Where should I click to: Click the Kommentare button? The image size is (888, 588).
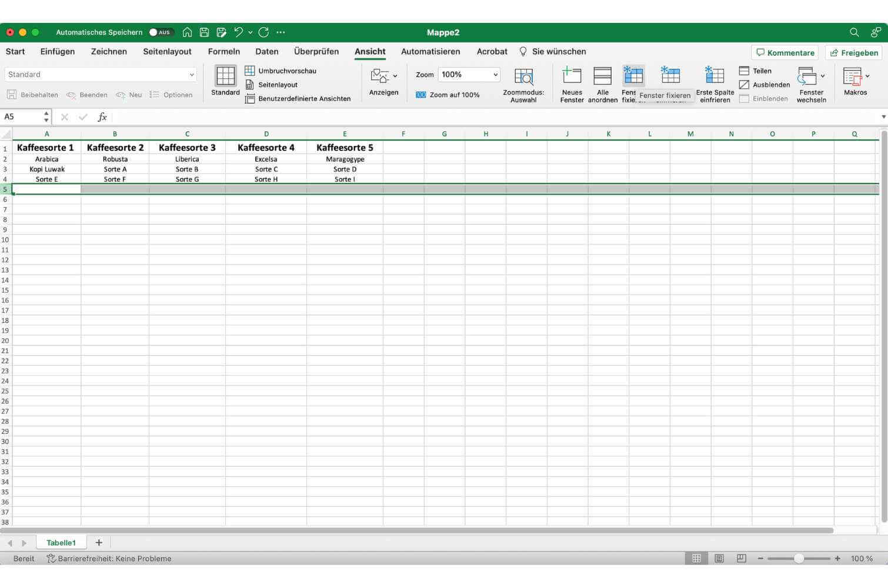(x=784, y=53)
